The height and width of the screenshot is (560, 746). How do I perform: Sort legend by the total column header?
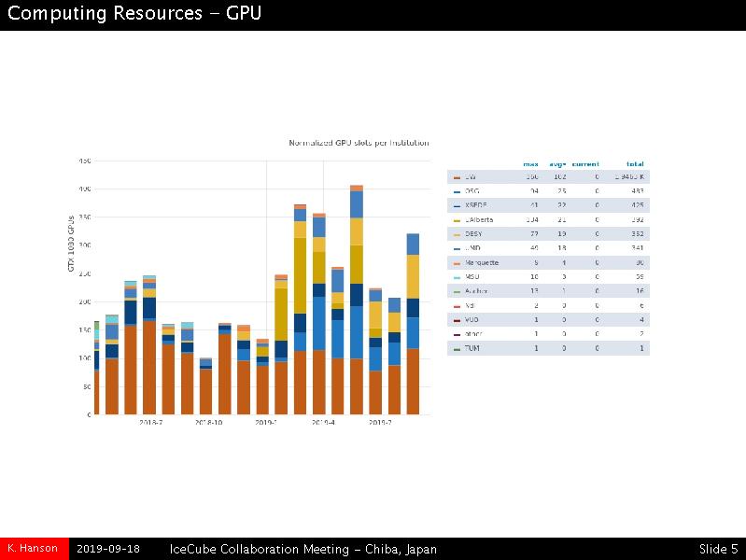pos(635,164)
